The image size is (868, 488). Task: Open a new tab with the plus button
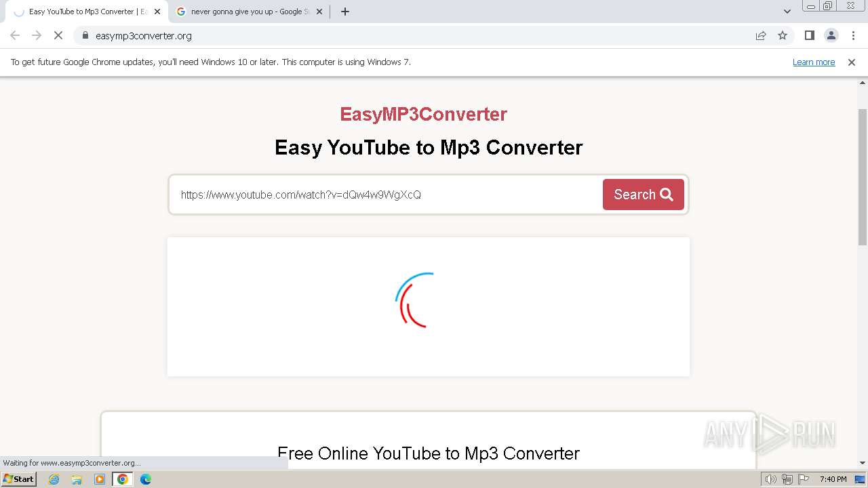(345, 12)
